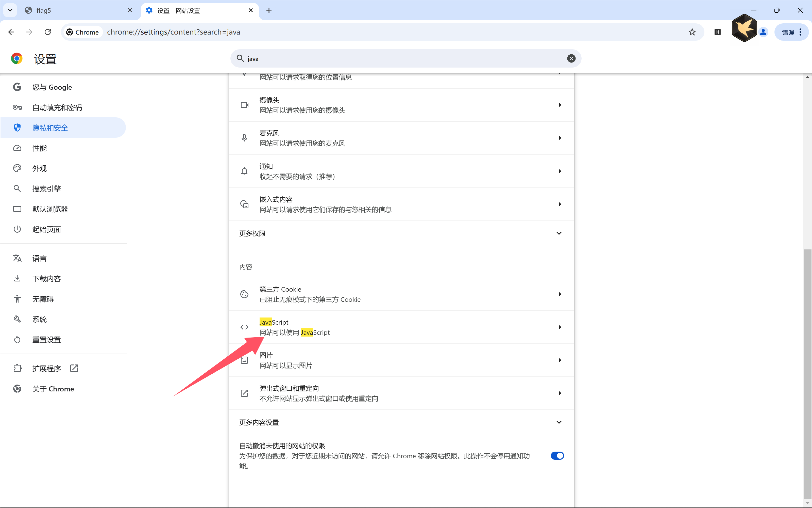Open the tab search dropdown arrow
This screenshot has width=812, height=508.
tap(10, 10)
